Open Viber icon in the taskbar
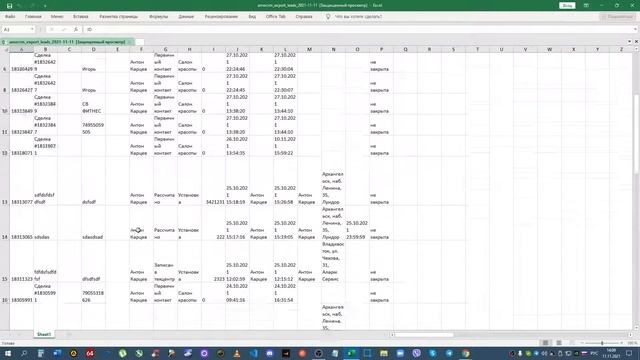The height and width of the screenshot is (360, 640). [416, 353]
